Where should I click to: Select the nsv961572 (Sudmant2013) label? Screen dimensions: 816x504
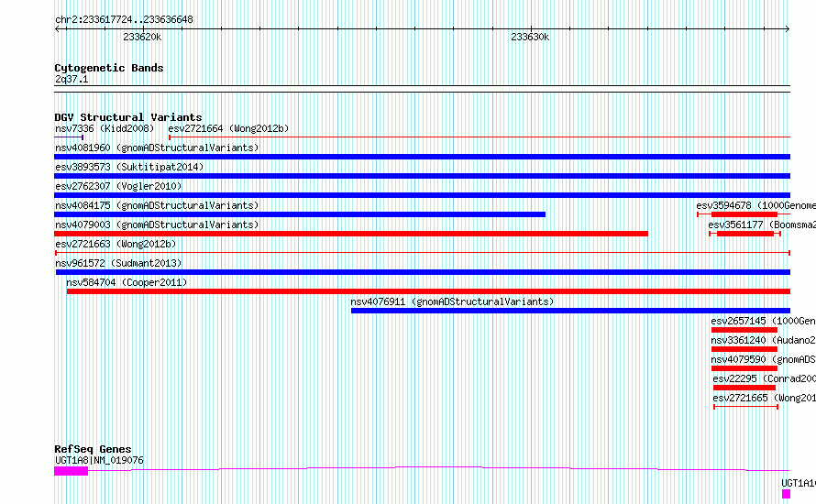tap(118, 263)
